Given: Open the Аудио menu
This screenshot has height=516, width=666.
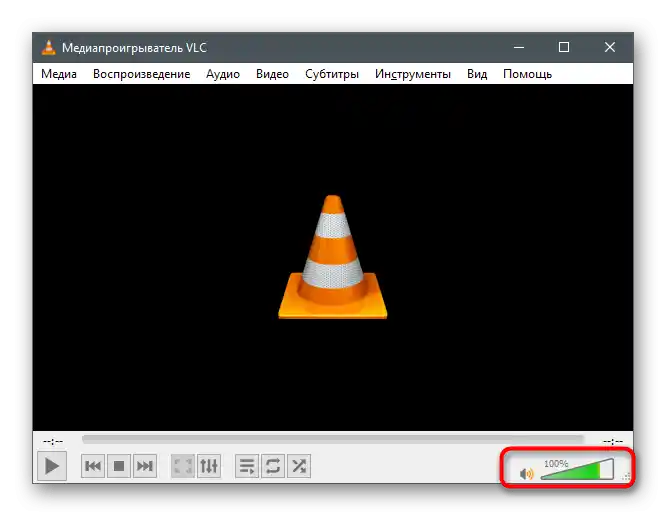Looking at the screenshot, I should pyautogui.click(x=223, y=74).
